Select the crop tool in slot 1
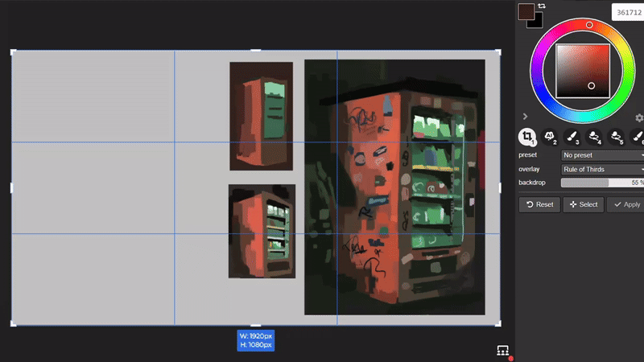The image size is (644, 362). click(526, 136)
